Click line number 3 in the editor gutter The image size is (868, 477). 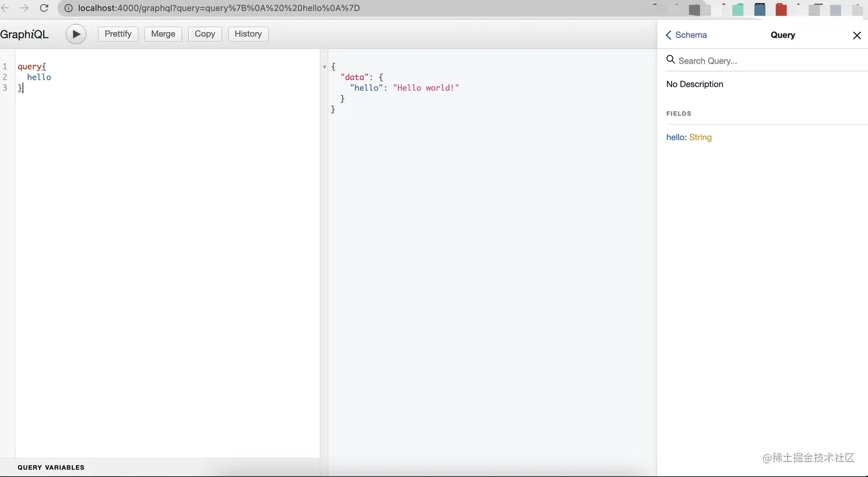pyautogui.click(x=5, y=88)
